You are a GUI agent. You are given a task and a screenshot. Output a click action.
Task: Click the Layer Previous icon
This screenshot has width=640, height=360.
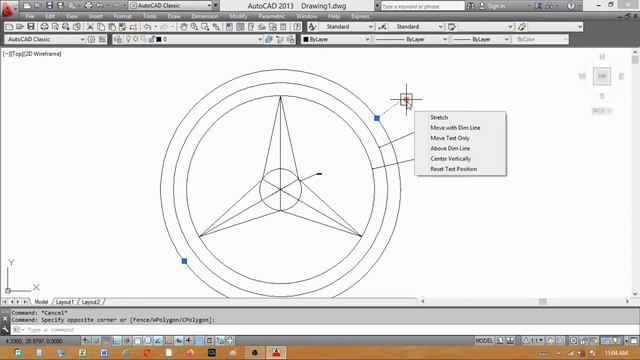(280, 39)
